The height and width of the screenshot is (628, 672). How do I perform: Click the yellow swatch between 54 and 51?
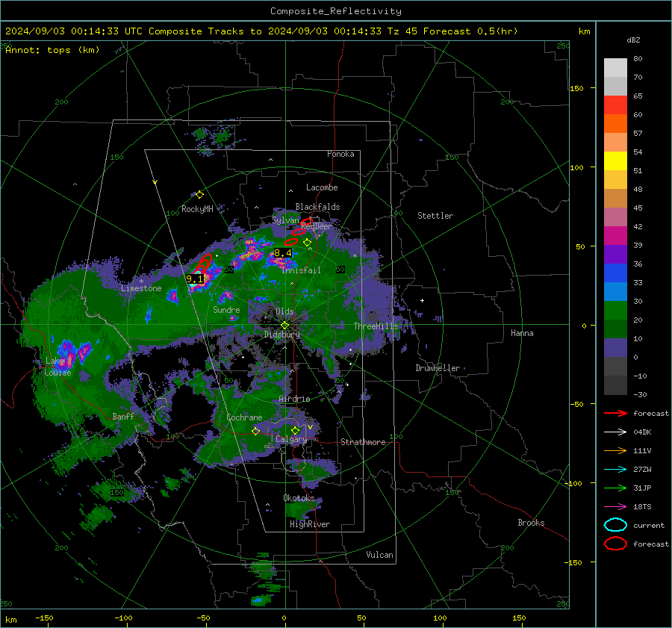[615, 161]
